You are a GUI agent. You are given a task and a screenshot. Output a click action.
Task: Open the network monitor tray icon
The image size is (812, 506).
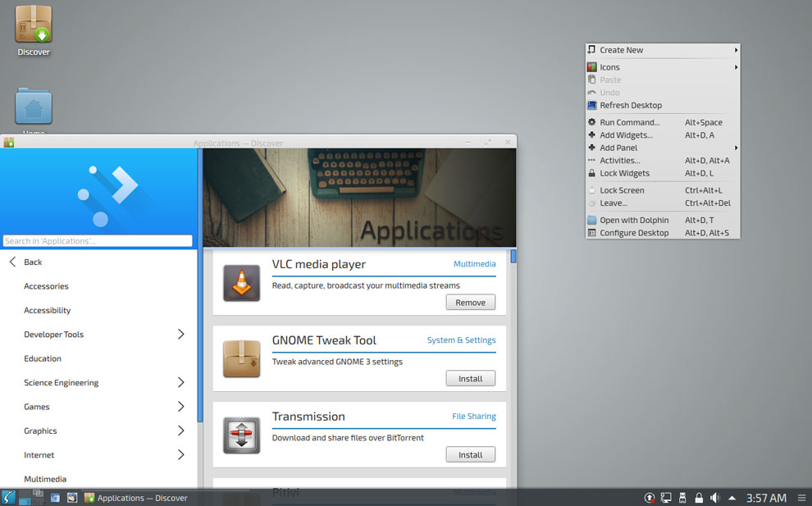tap(666, 498)
